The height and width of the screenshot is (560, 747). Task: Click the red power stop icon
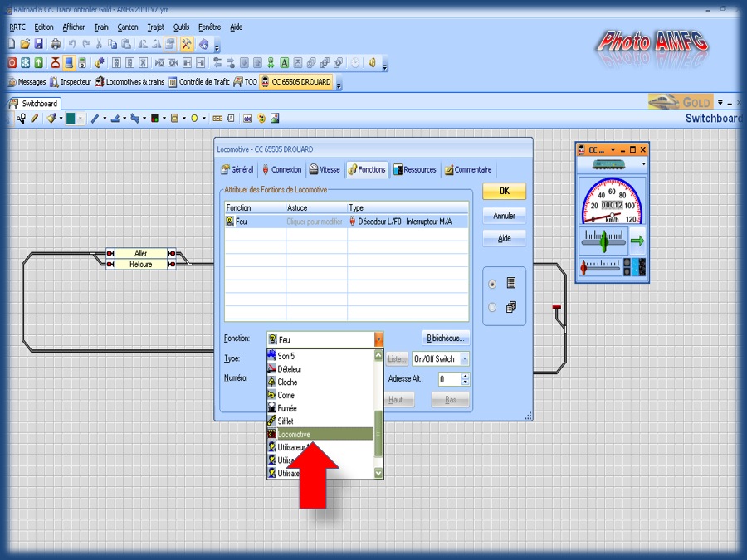(12, 62)
